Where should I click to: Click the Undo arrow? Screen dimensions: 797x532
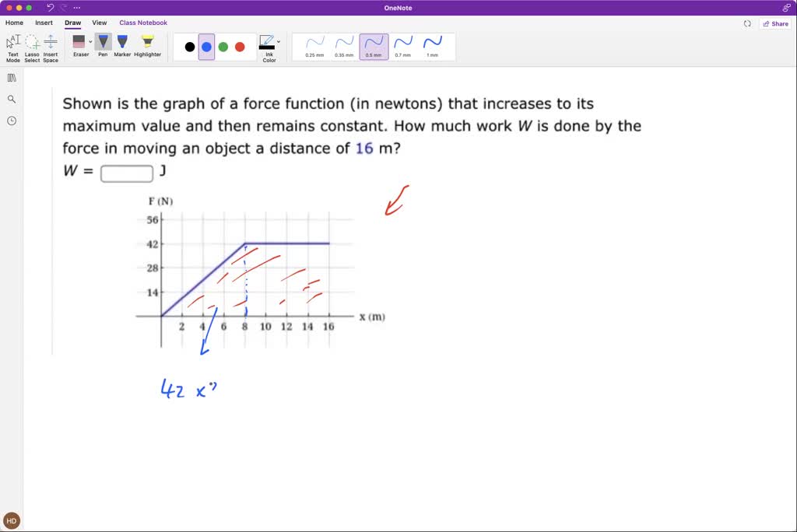[50, 7]
